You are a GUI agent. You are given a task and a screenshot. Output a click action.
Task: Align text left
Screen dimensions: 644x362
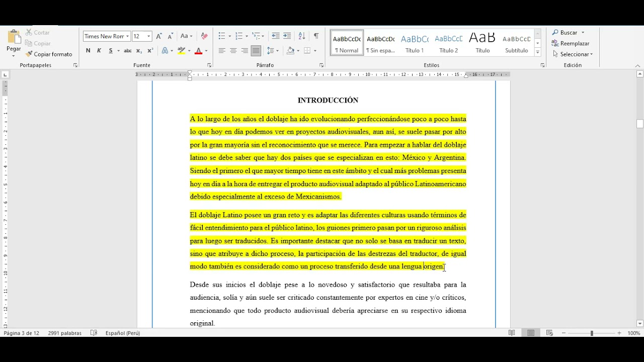222,51
